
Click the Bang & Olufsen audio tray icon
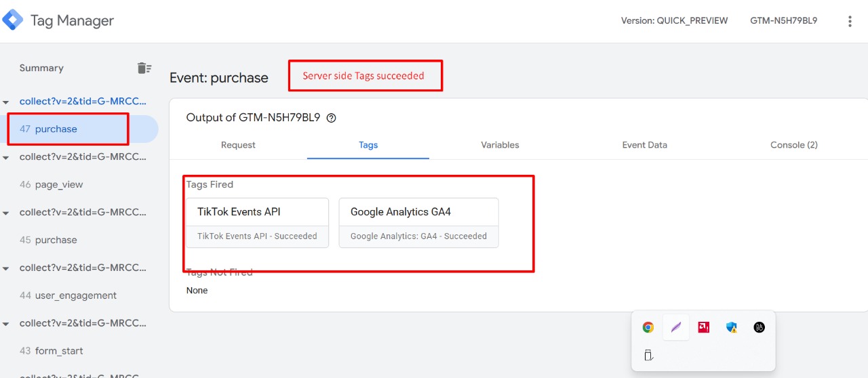[759, 327]
